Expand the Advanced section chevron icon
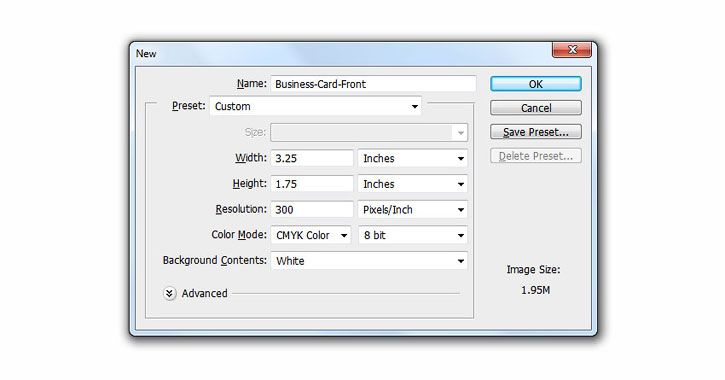The image size is (725, 380). [x=170, y=294]
